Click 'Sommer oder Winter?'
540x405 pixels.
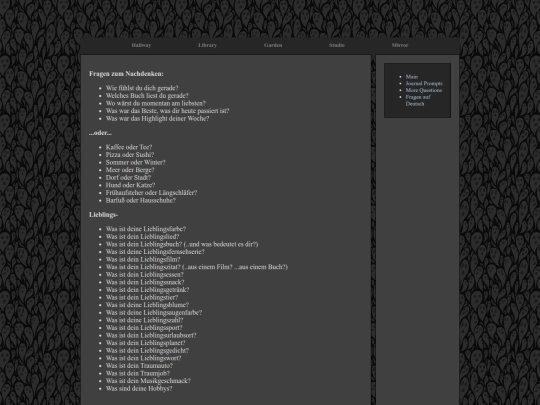click(136, 162)
